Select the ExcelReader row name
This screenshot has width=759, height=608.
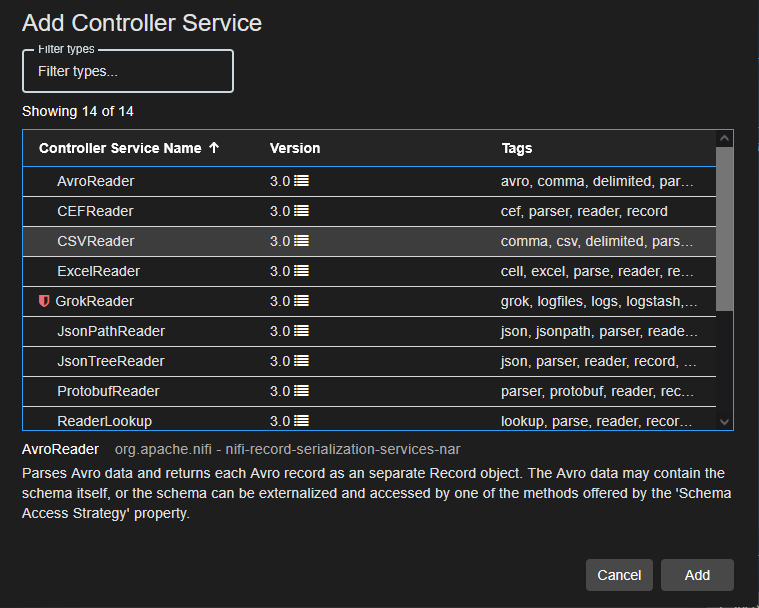[x=98, y=271]
